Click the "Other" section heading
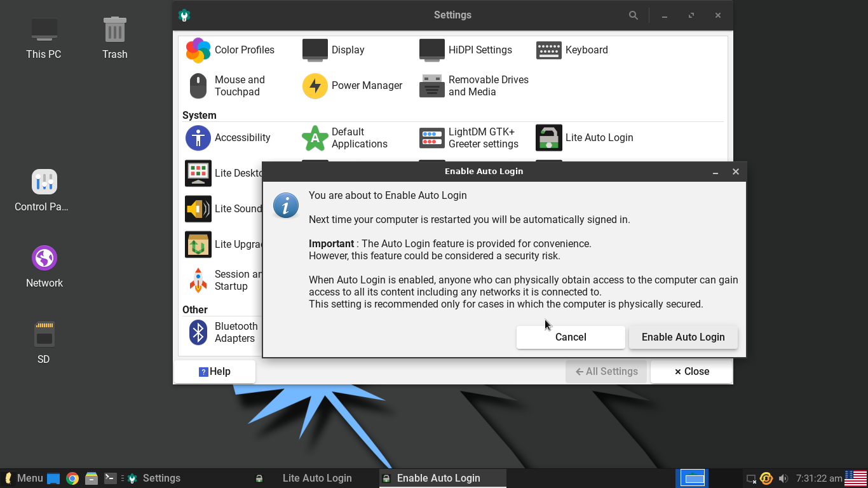This screenshot has height=488, width=868. tap(195, 310)
